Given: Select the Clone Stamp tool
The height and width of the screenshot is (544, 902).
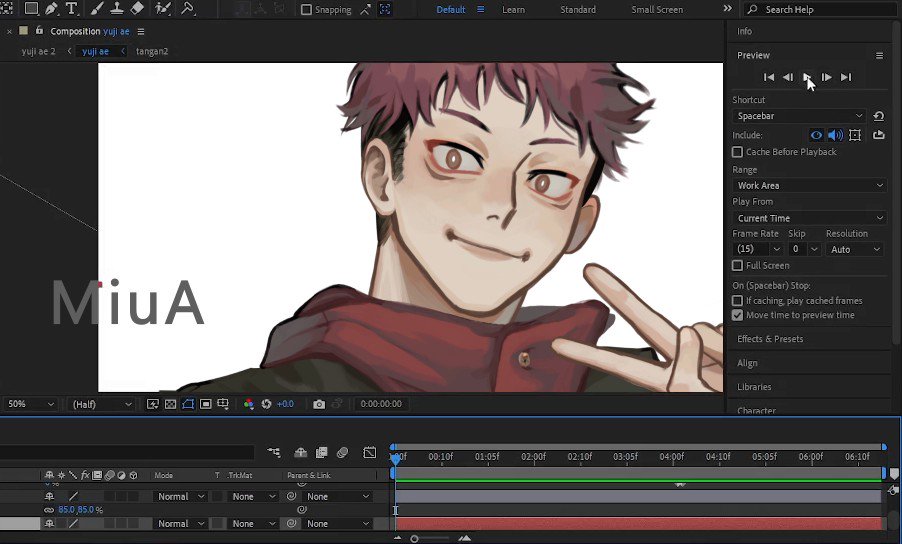Looking at the screenshot, I should coord(117,8).
